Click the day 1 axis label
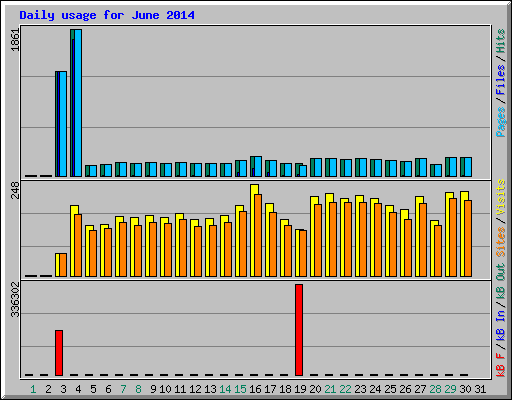 point(33,389)
